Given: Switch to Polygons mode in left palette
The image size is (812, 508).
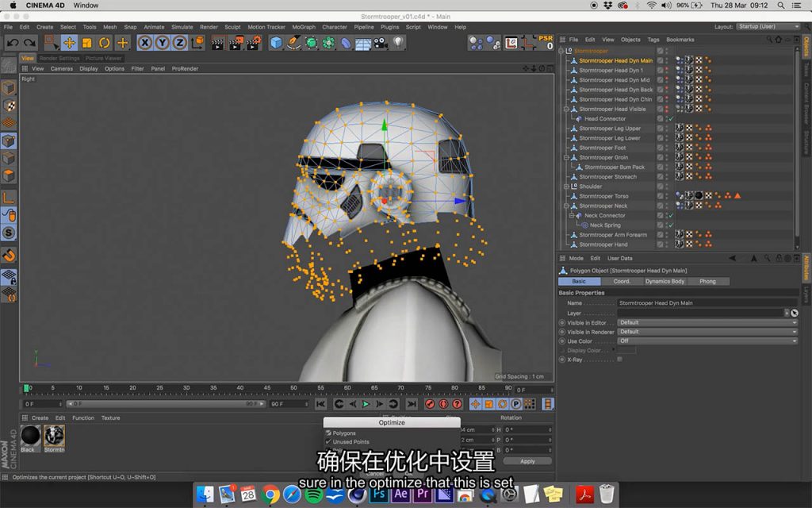Looking at the screenshot, I should coord(8,175).
